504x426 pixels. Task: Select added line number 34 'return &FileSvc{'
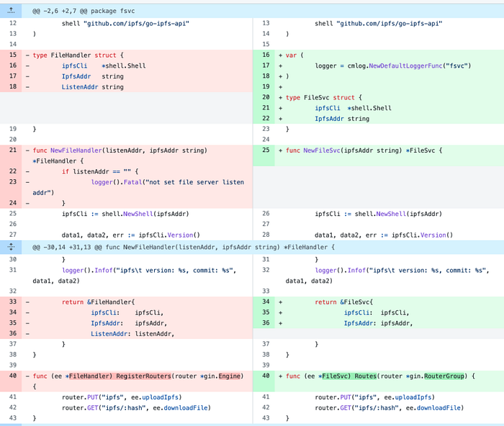coord(266,302)
